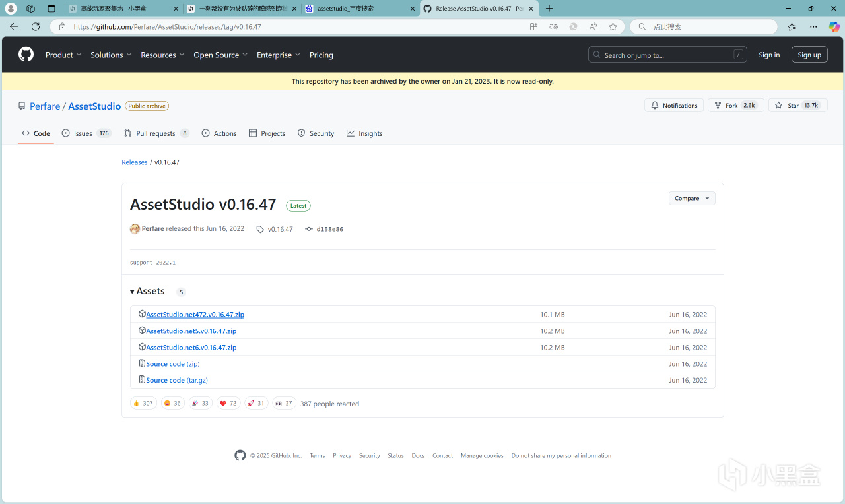Download AssetStudio.net472.v0.16.47.zip

click(195, 315)
